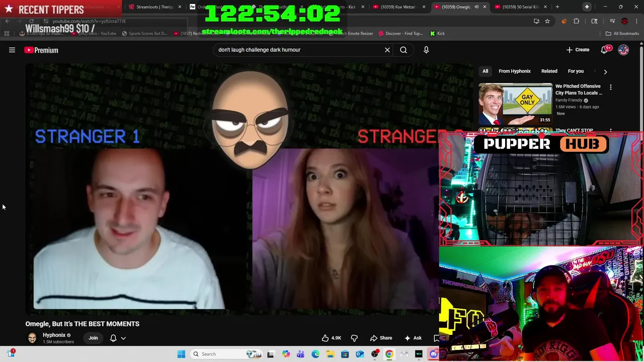The width and height of the screenshot is (644, 362).
Task: Open the Sports Scores Bot bookmark
Action: [x=144, y=33]
